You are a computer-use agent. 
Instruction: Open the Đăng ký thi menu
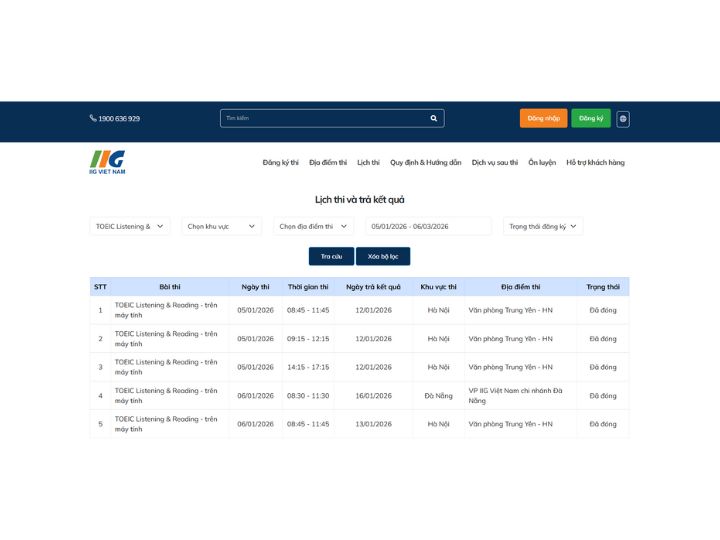coord(281,163)
